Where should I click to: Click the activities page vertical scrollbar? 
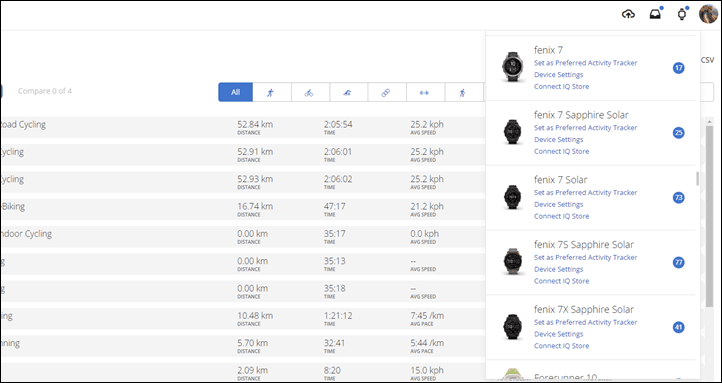point(709,215)
